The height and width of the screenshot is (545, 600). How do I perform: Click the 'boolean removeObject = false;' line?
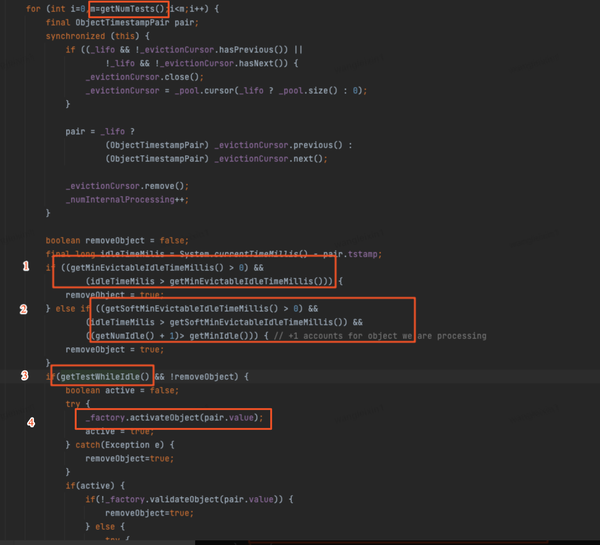(117, 241)
